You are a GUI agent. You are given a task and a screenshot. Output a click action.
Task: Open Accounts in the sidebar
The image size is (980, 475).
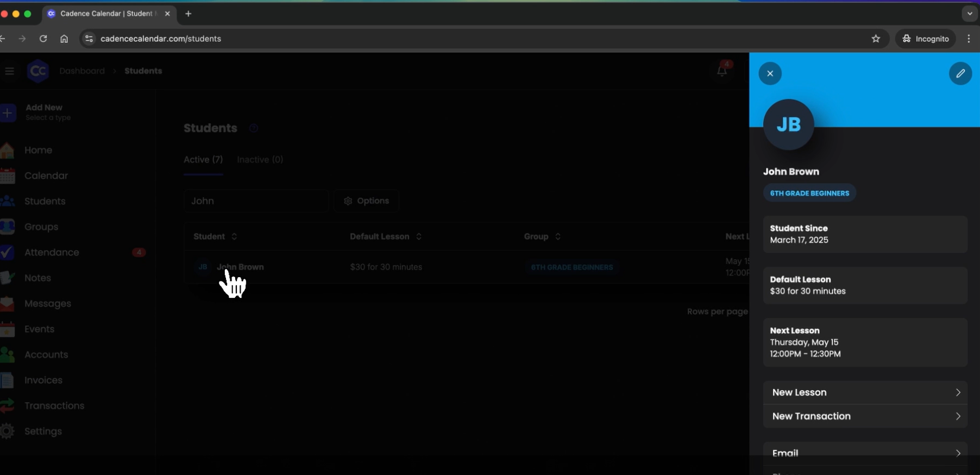[46, 354]
